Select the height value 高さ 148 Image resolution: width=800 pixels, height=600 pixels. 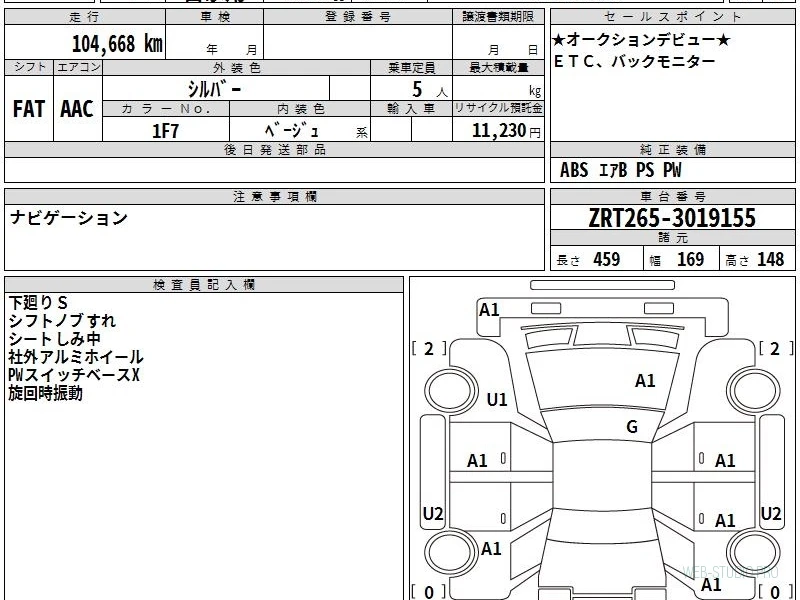[755, 260]
